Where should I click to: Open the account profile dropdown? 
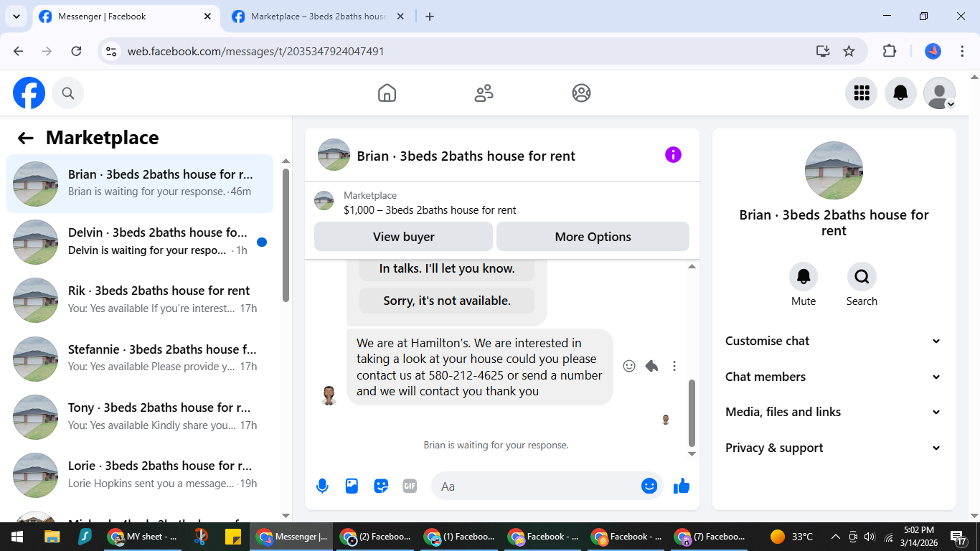[x=939, y=93]
